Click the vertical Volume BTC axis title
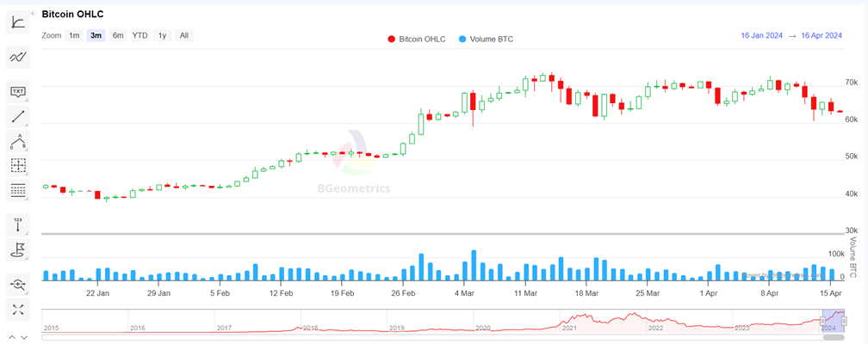Image resolution: width=868 pixels, height=344 pixels. point(853,257)
